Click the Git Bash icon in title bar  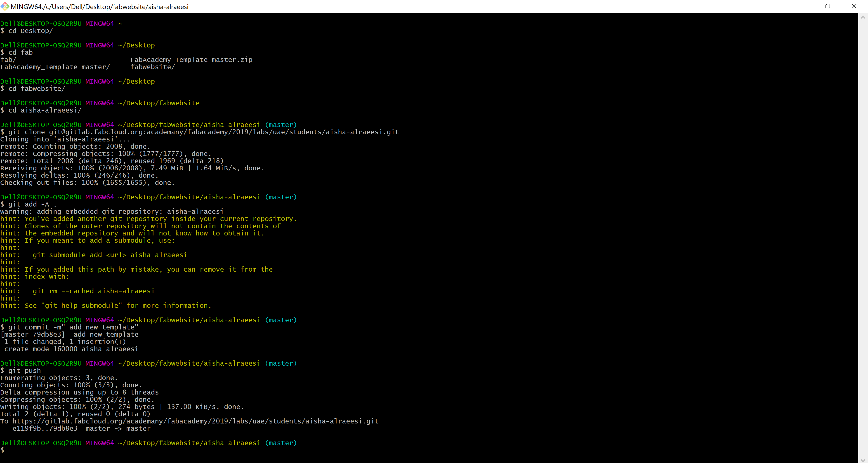click(5, 6)
